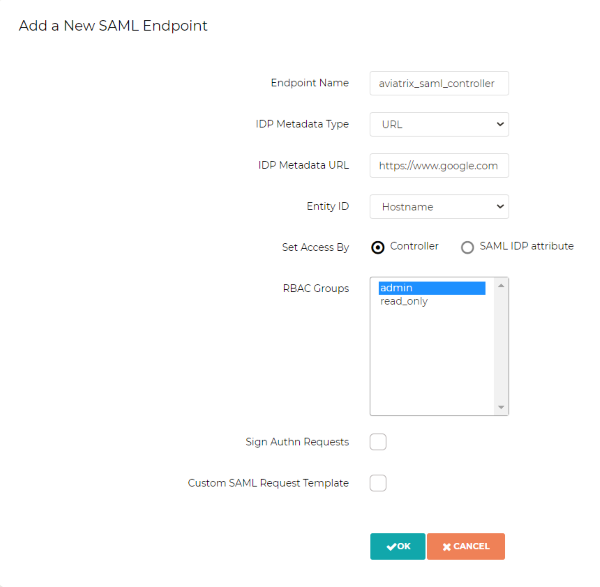Click the RBAC Groups list scroll-up arrow
Image resolution: width=600 pixels, height=587 pixels.
pyautogui.click(x=502, y=285)
